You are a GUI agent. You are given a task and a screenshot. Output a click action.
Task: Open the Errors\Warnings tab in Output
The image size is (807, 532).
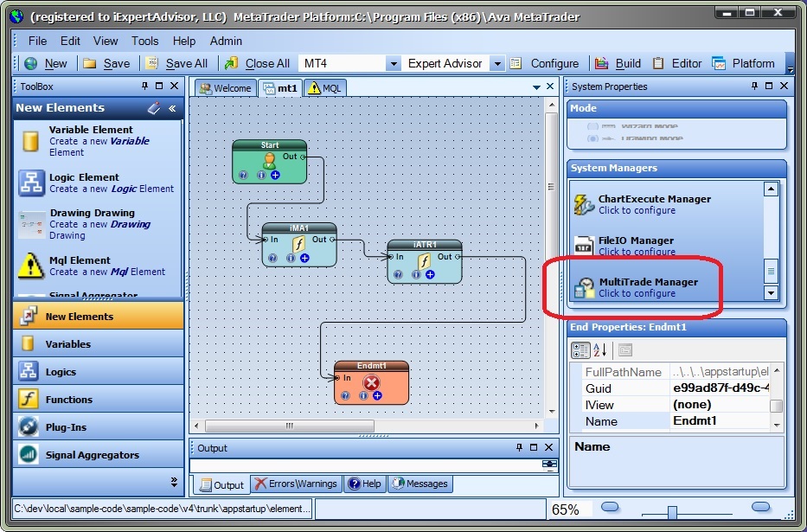[x=296, y=484]
